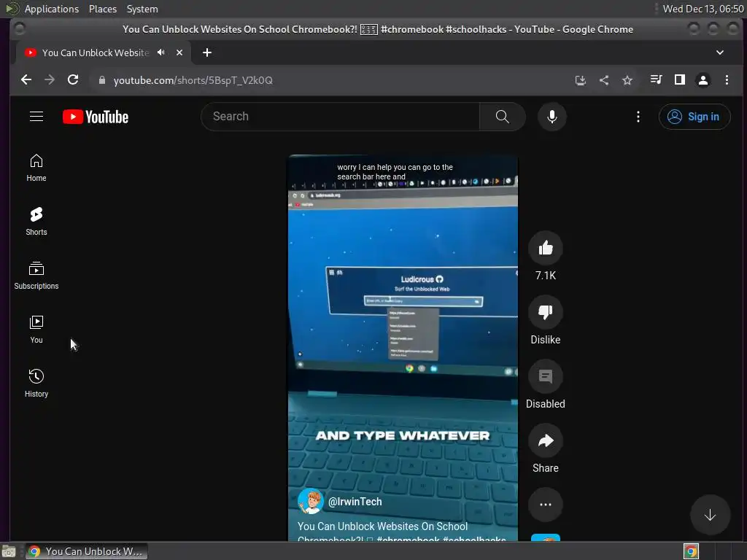Open the You section in sidebar
Image resolution: width=747 pixels, height=560 pixels.
pos(36,330)
